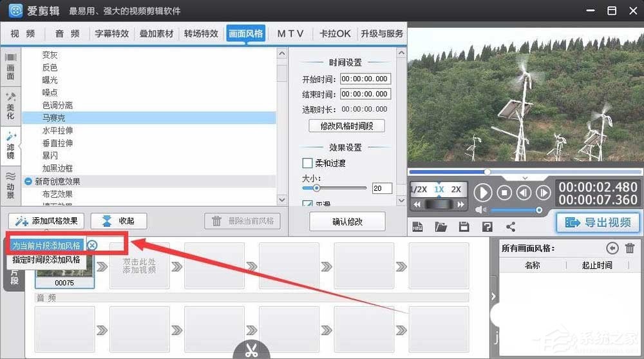Select the 马赛克 style

coord(149,118)
